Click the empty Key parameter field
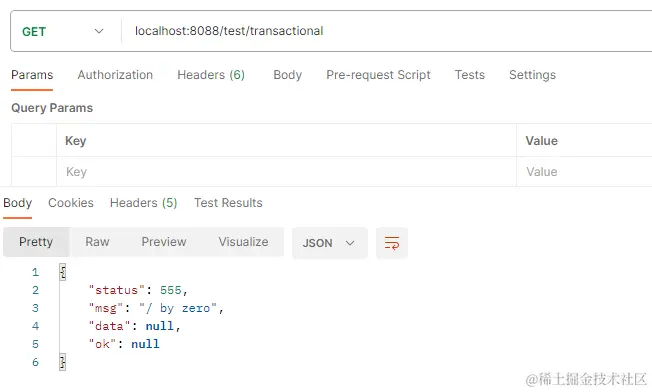652x392 pixels. pyautogui.click(x=286, y=172)
